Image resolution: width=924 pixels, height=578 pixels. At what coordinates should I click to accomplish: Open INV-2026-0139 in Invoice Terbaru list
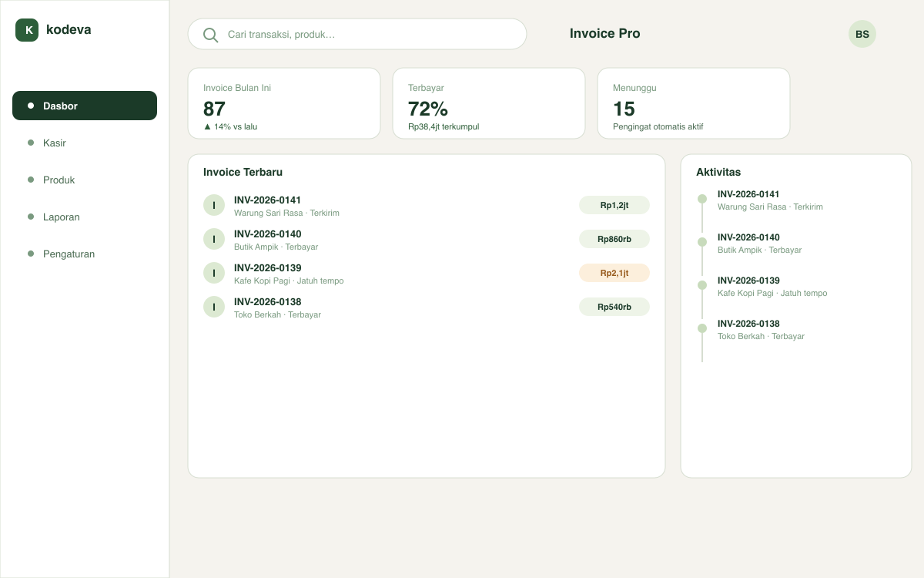coord(427,273)
